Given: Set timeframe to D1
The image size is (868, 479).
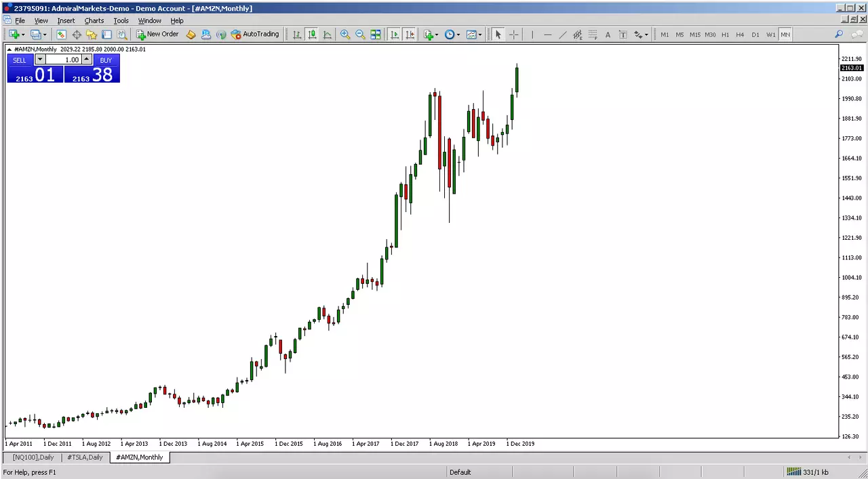Looking at the screenshot, I should coord(755,35).
